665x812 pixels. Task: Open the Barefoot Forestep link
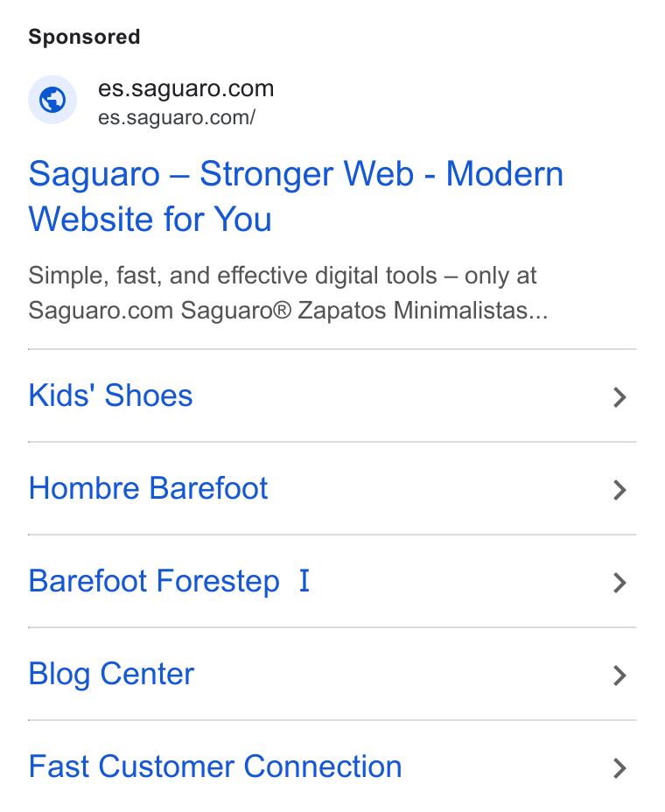pos(154,581)
